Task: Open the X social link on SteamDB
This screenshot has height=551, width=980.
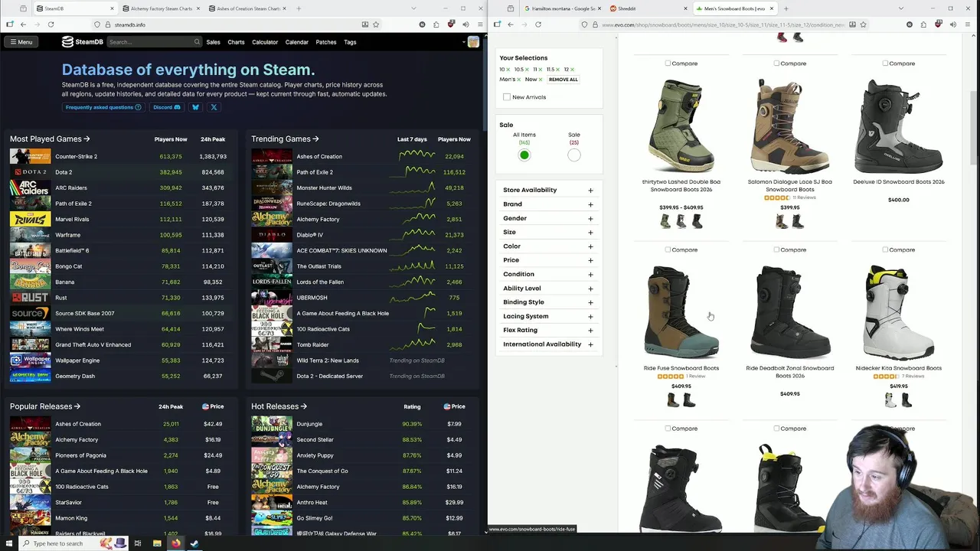Action: 214,107
